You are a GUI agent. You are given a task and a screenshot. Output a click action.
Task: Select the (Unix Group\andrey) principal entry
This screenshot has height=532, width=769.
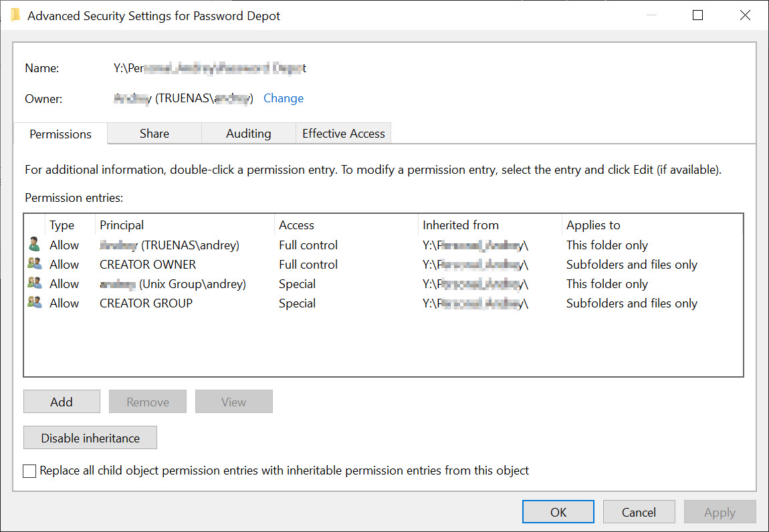click(x=173, y=284)
